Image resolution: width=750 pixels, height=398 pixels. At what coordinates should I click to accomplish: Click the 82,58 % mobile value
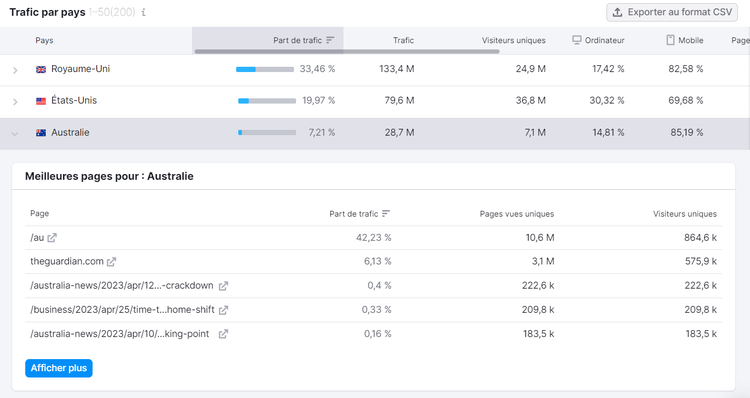(x=686, y=69)
